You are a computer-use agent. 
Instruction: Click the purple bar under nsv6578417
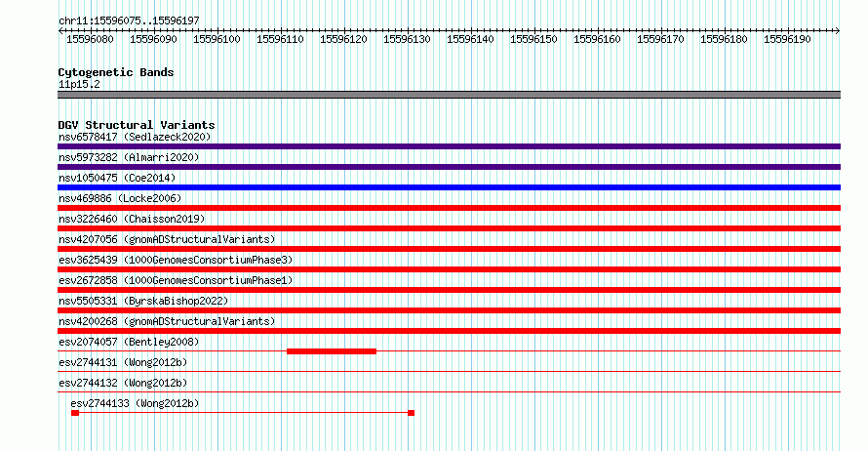coord(449,146)
